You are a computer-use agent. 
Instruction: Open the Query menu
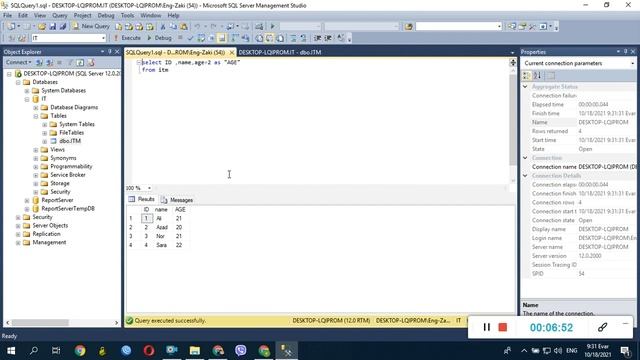pyautogui.click(x=60, y=16)
